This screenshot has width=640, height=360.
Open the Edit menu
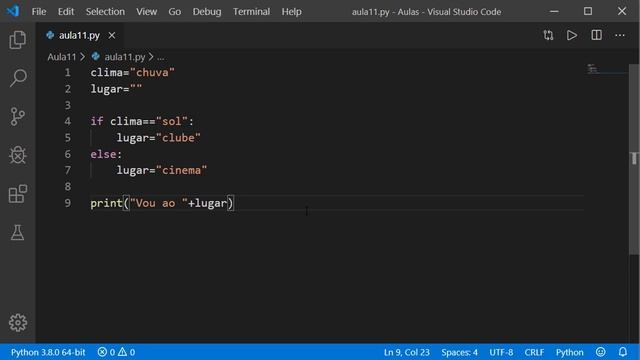click(66, 11)
